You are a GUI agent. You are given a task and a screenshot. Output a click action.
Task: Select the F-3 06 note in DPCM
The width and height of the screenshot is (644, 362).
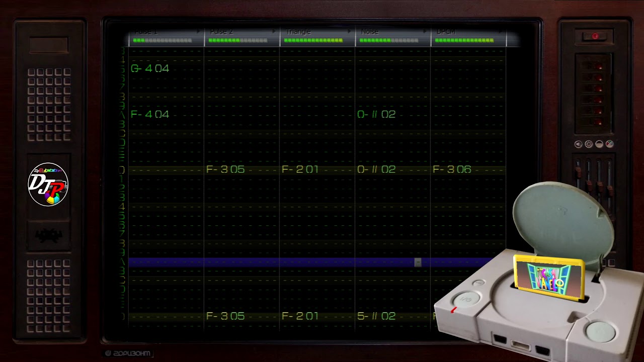click(452, 169)
